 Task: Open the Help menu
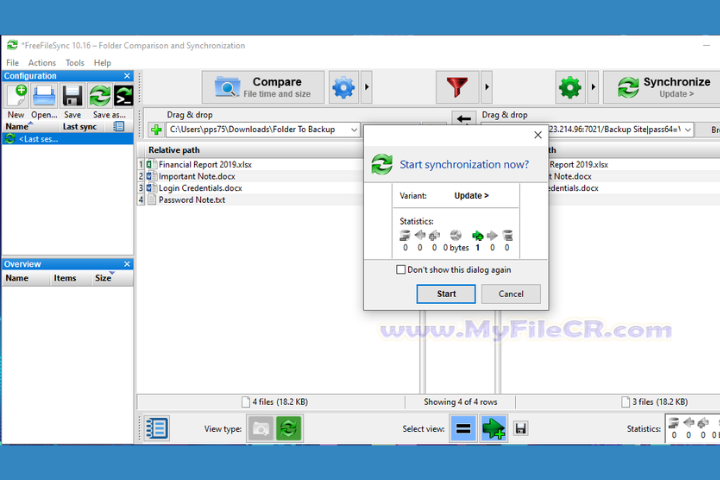point(102,63)
